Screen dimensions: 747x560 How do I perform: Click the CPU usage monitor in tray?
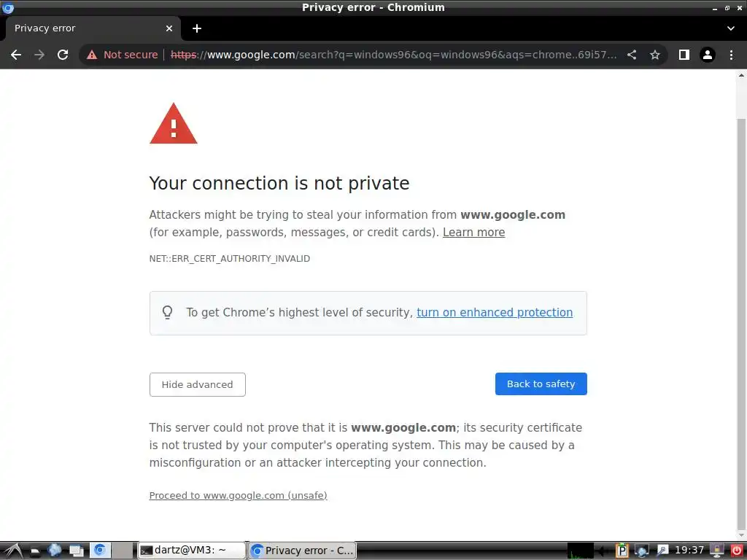(580, 551)
